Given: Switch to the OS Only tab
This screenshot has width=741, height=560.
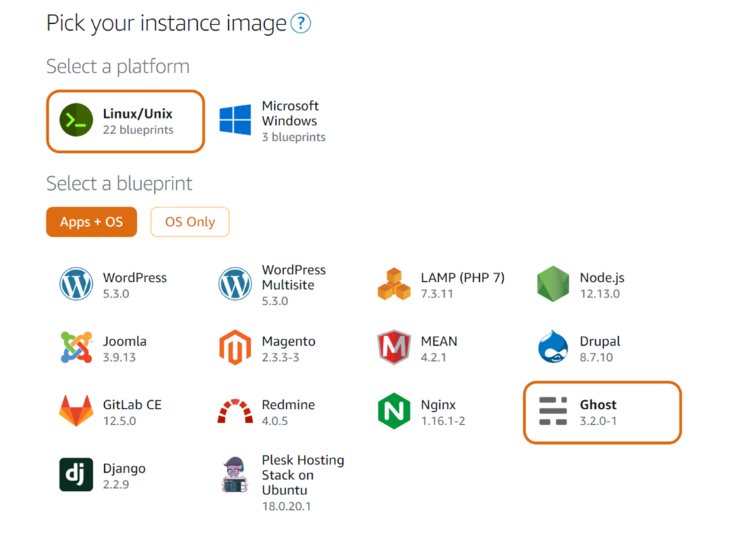Looking at the screenshot, I should point(189,222).
